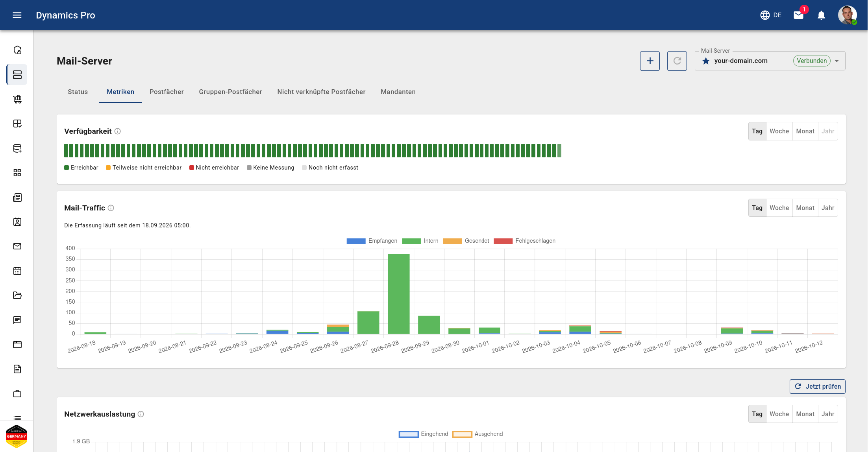Toggle the Empfangen legend series
868x452 pixels.
(372, 241)
